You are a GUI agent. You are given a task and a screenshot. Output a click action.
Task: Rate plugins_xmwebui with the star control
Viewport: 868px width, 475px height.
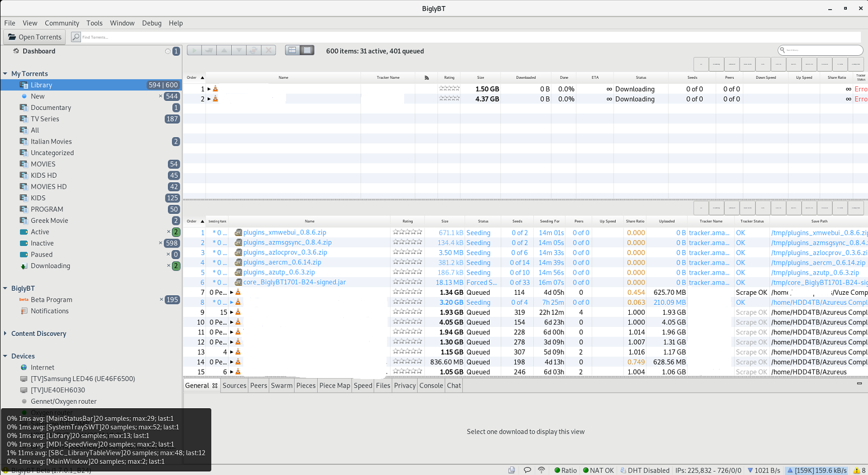pyautogui.click(x=408, y=232)
